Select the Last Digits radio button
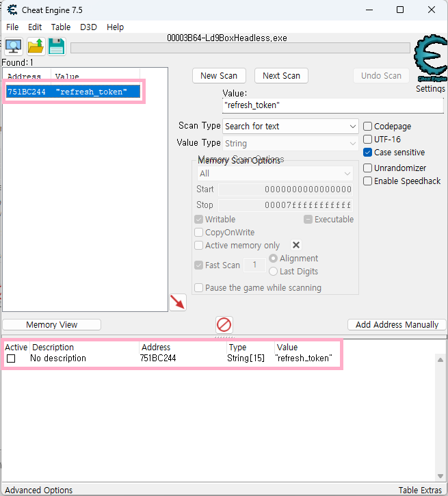Screen dimensions: 448x496 point(273,271)
